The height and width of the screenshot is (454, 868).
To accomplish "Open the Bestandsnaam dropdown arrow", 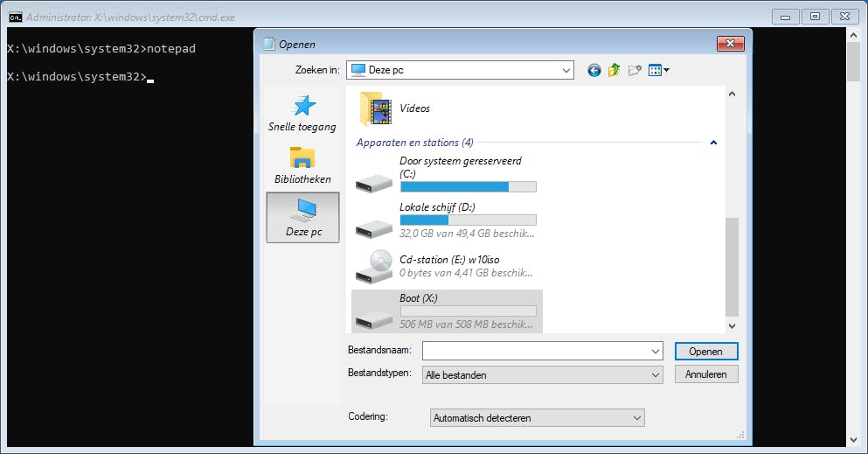I will pyautogui.click(x=656, y=351).
